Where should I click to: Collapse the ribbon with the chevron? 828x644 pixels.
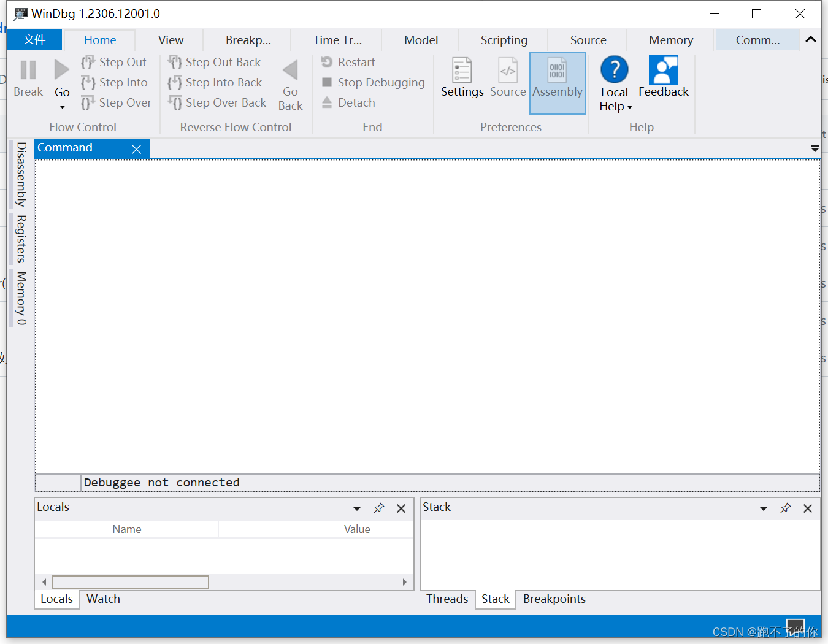coord(811,39)
